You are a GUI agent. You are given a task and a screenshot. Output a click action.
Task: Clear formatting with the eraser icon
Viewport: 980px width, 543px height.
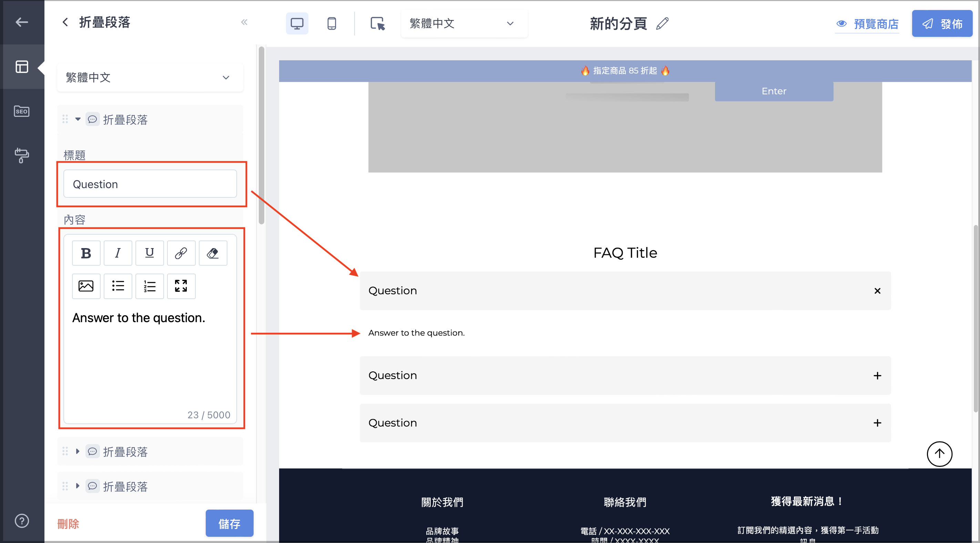213,253
